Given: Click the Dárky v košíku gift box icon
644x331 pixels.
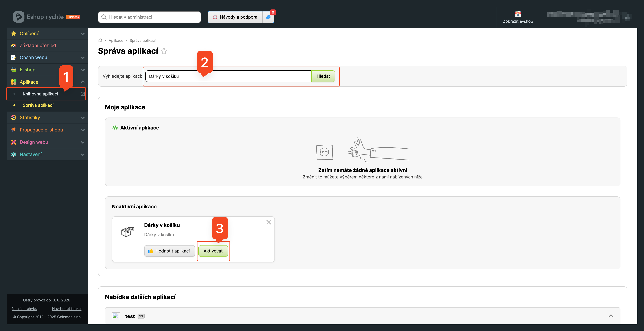Looking at the screenshot, I should [x=127, y=232].
